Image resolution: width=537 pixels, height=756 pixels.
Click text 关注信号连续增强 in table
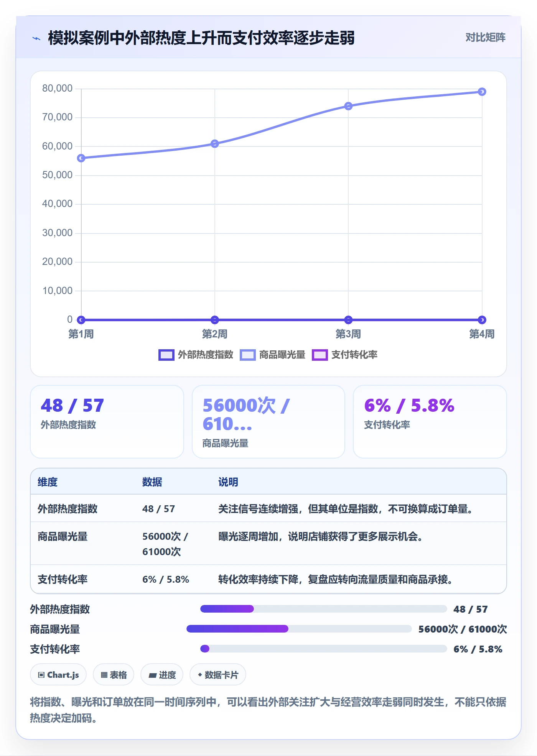258,509
